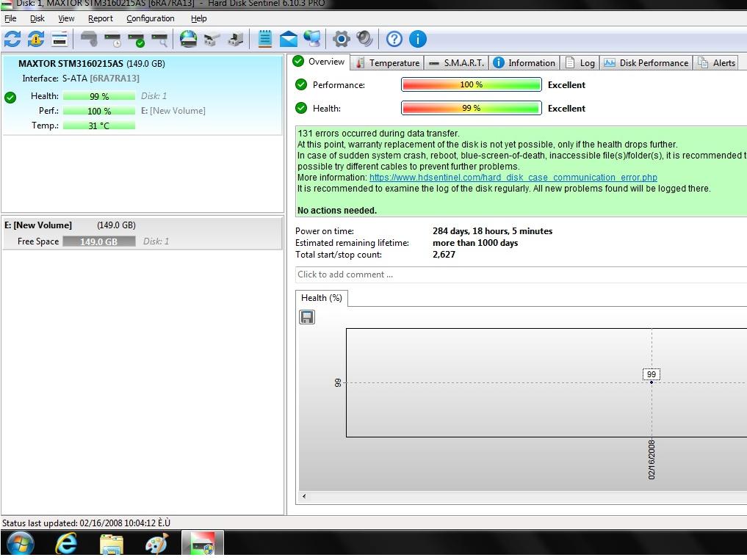The image size is (747, 560).
Task: Click the blue info circle icon
Action: 418,39
